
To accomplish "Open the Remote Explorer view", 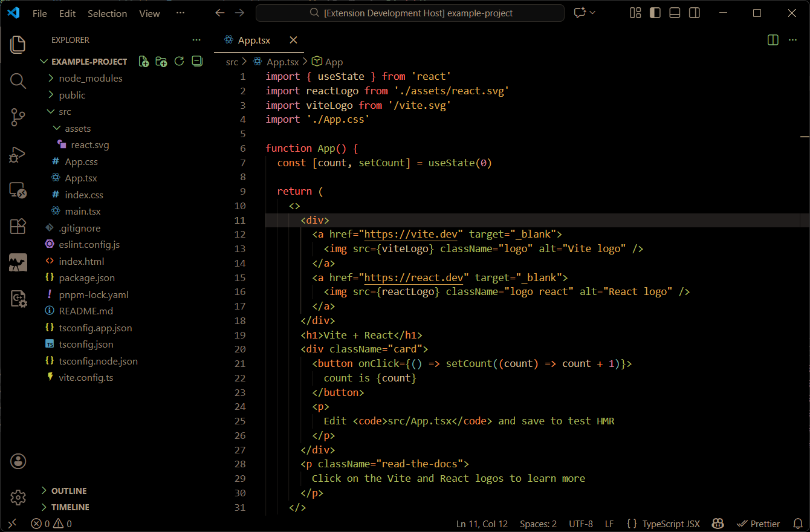I will click(x=18, y=190).
